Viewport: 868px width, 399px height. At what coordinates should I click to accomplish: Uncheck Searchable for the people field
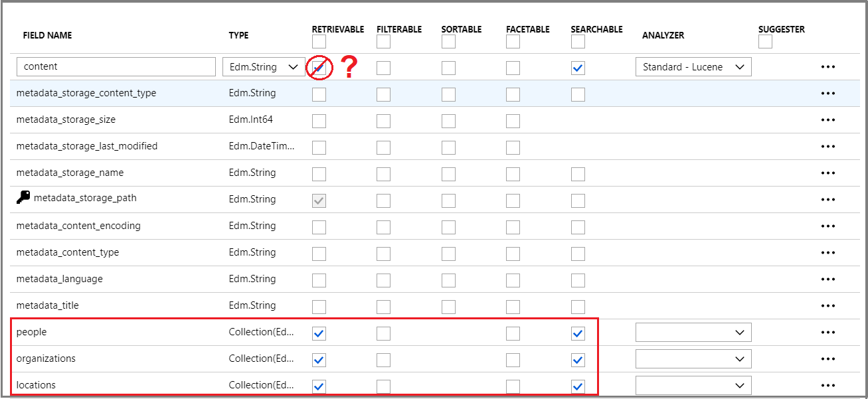(578, 333)
